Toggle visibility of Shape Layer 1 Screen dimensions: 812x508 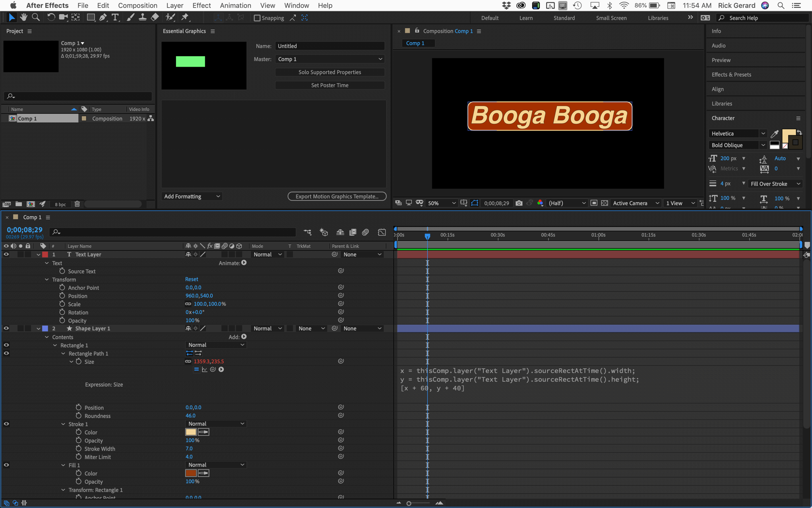click(x=6, y=329)
